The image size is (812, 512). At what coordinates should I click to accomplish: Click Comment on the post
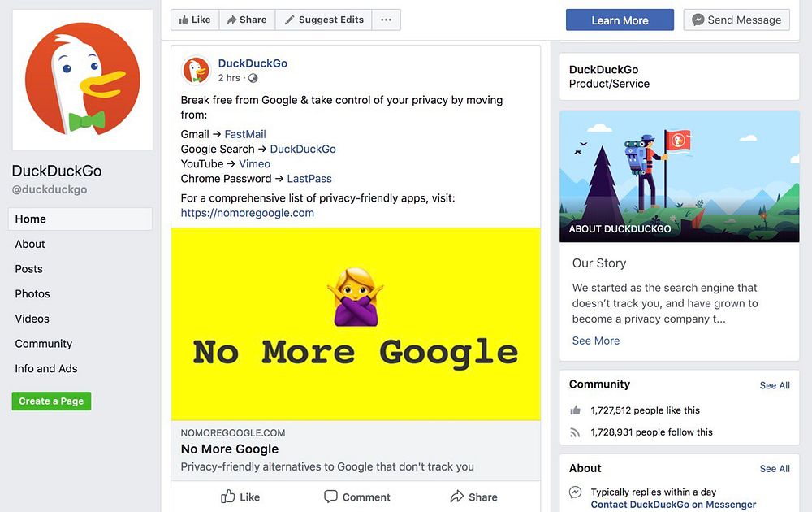(357, 497)
